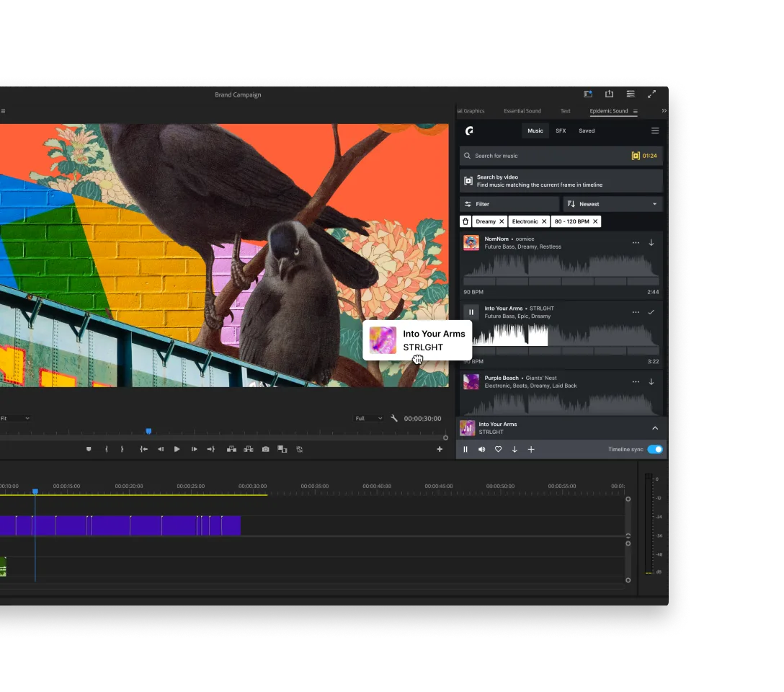The image size is (784, 692).
Task: Toggle the Timeline sync switch
Action: click(655, 449)
